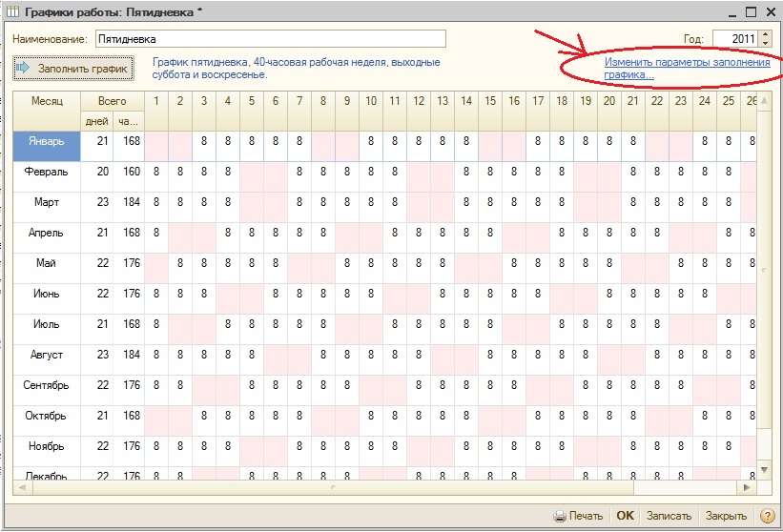Decrease the year with the down spinner
The width and height of the screenshot is (783, 532).
(x=765, y=43)
